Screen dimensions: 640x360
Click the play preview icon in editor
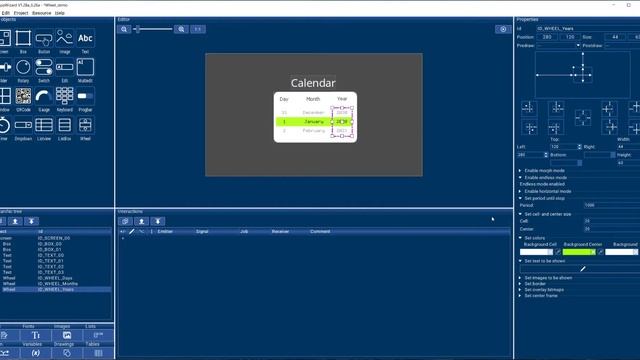[503, 29]
